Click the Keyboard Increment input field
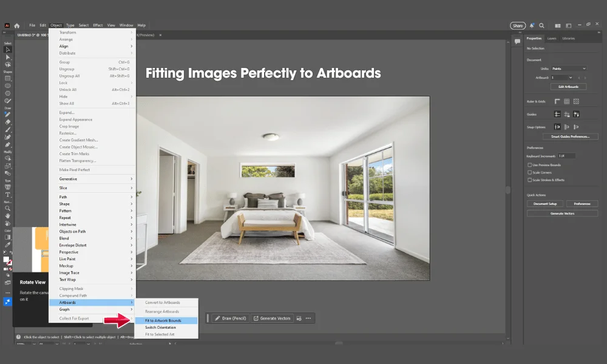The width and height of the screenshot is (607, 364). tap(567, 155)
